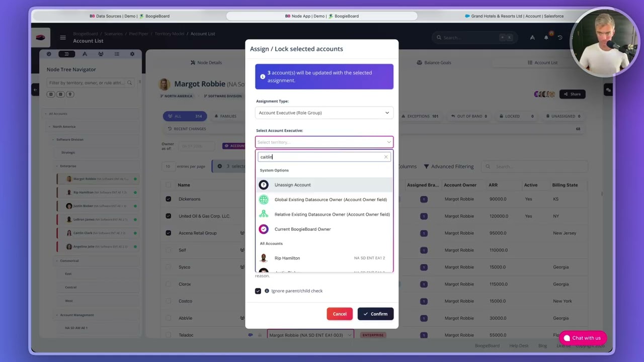Open the Chat with us widget
This screenshot has height=362, width=644.
[582, 338]
